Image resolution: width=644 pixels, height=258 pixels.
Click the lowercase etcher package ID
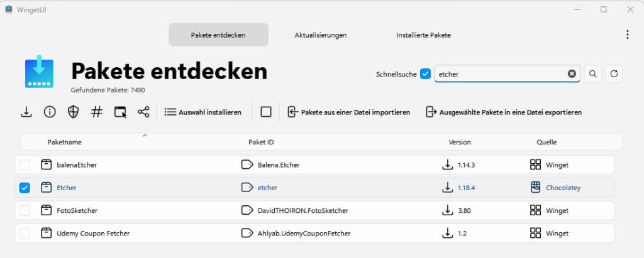coord(267,188)
